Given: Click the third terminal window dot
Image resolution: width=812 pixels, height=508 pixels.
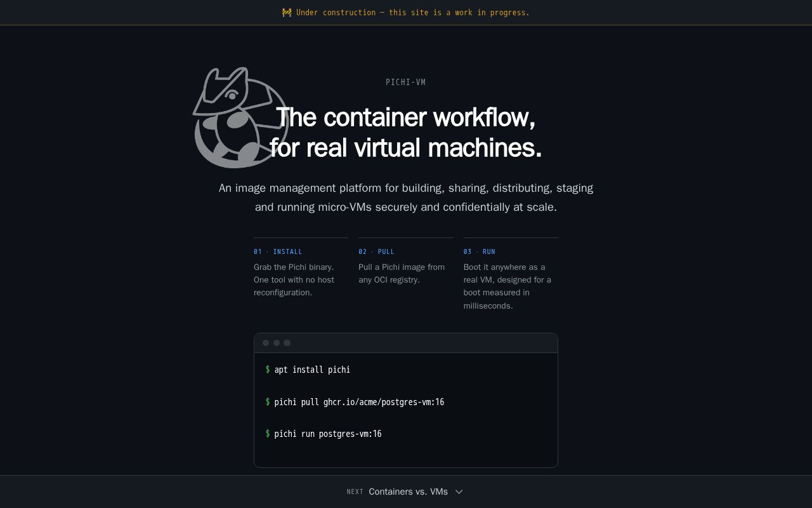Looking at the screenshot, I should (x=287, y=343).
